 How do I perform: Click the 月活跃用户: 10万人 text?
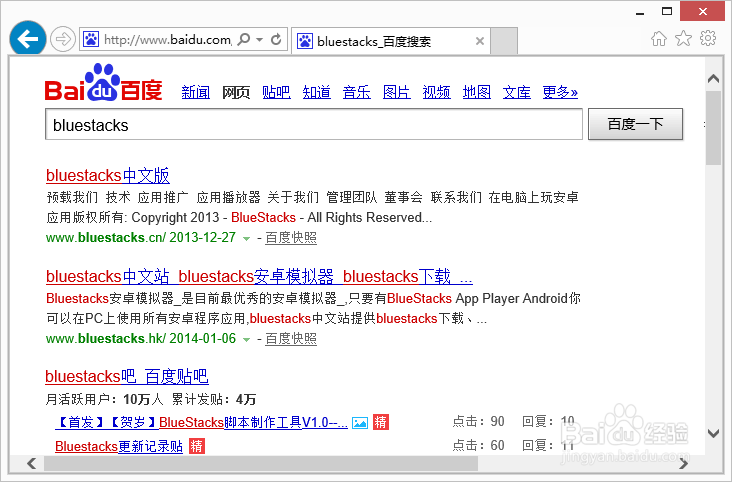(105, 399)
